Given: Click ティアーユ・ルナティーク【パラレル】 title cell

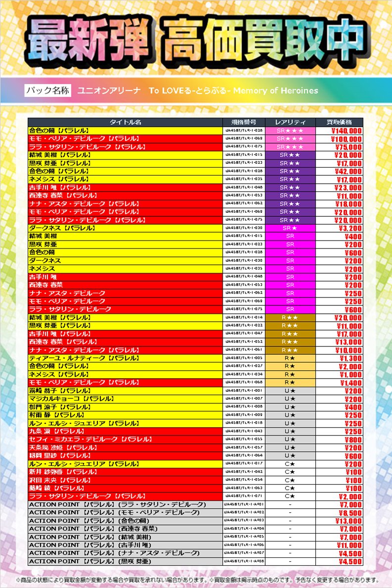Looking at the screenshot, I should [x=125, y=358].
